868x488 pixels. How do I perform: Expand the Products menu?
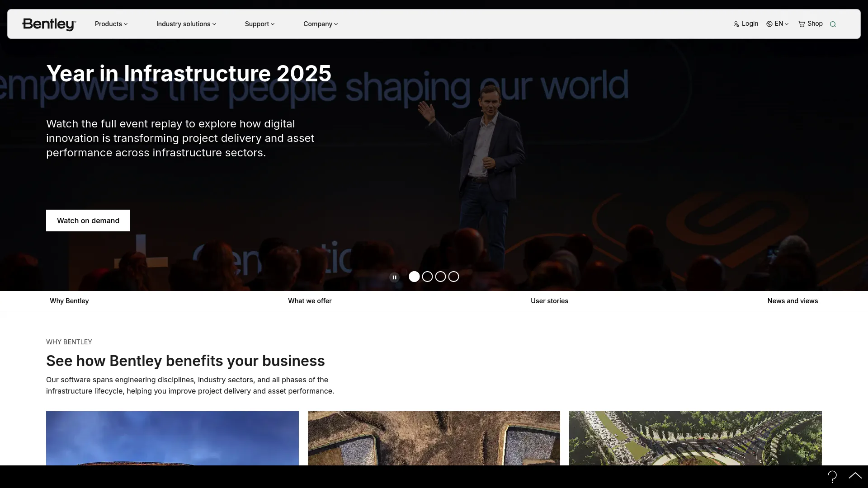(111, 24)
